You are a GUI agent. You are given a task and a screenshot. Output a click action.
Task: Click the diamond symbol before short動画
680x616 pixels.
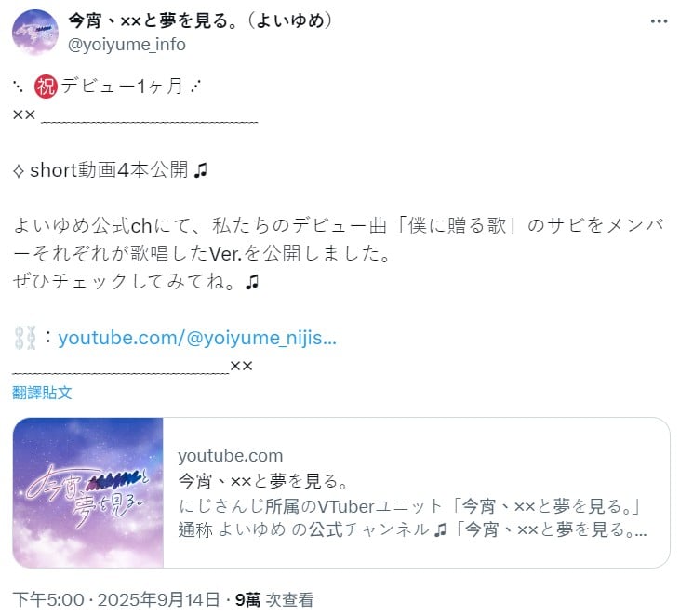point(19,171)
